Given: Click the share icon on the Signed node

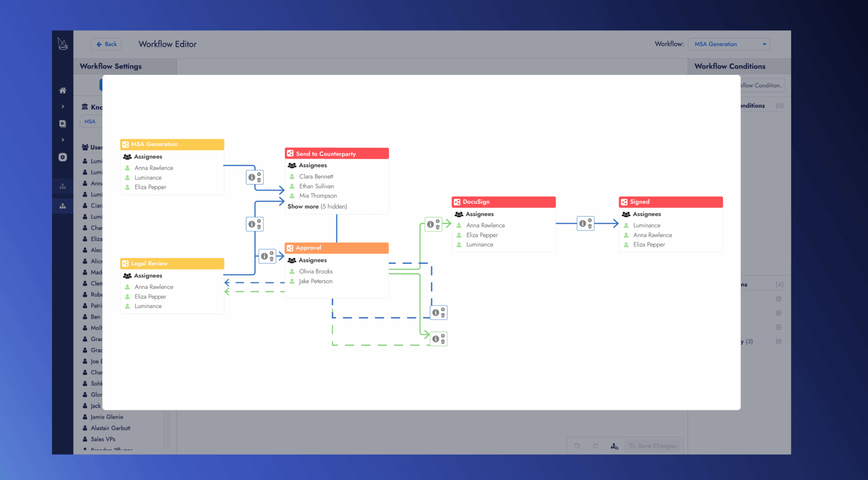Looking at the screenshot, I should click(x=624, y=202).
